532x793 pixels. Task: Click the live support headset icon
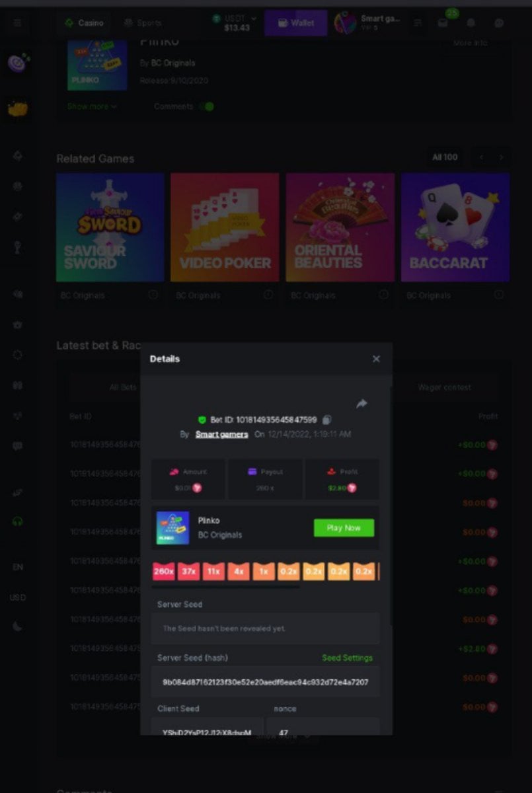click(18, 521)
